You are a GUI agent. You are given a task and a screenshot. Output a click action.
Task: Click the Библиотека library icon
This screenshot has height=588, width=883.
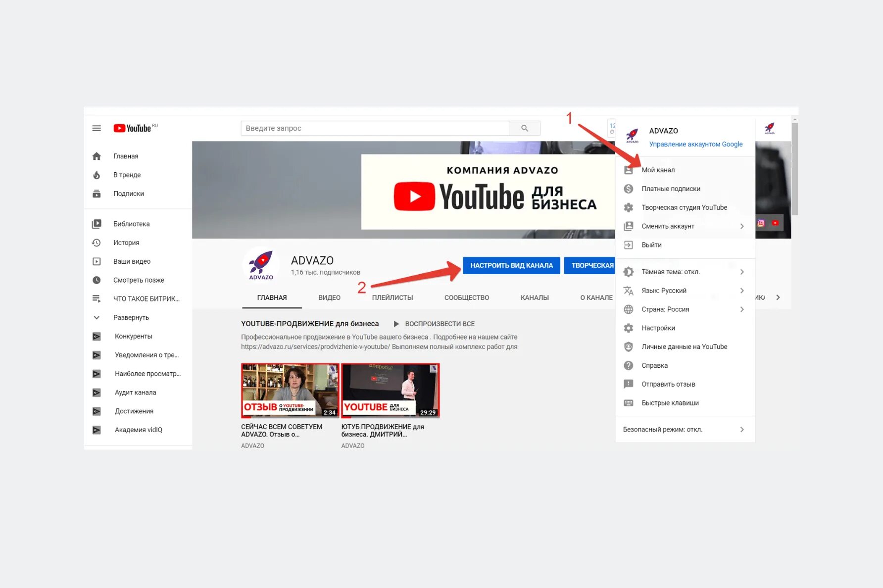[97, 224]
